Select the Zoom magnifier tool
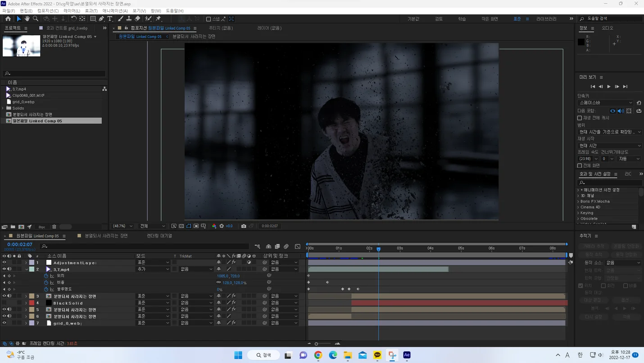The image size is (644, 363). 36,19
